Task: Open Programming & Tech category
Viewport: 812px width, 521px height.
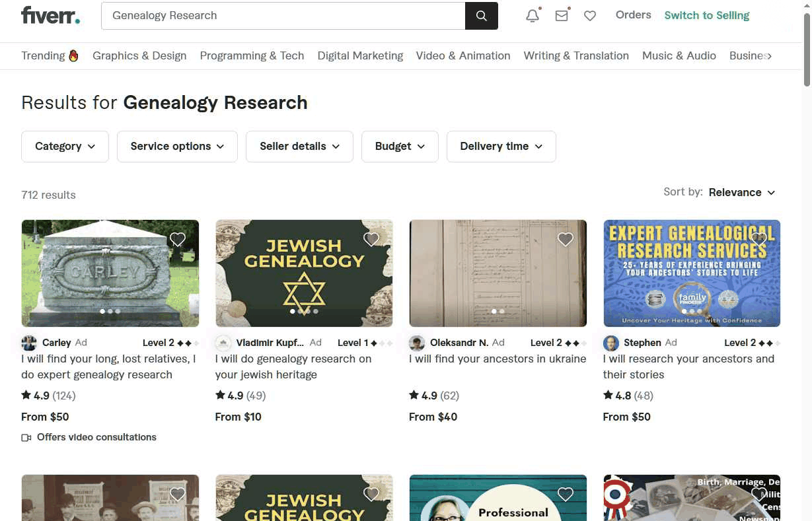Action: (x=252, y=55)
